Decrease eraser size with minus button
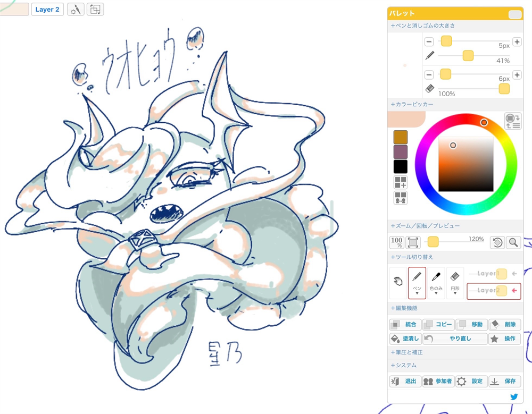Screen dimensions: 532x414 pos(429,74)
